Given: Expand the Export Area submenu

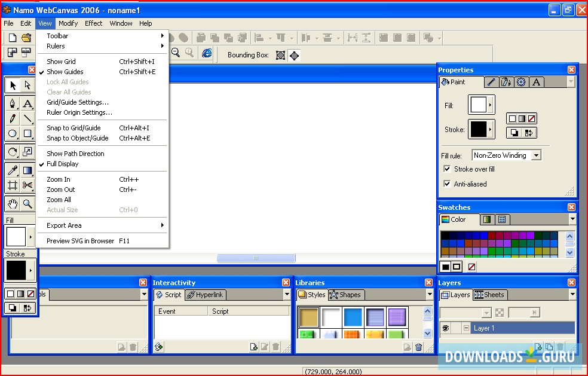Looking at the screenshot, I should (64, 225).
